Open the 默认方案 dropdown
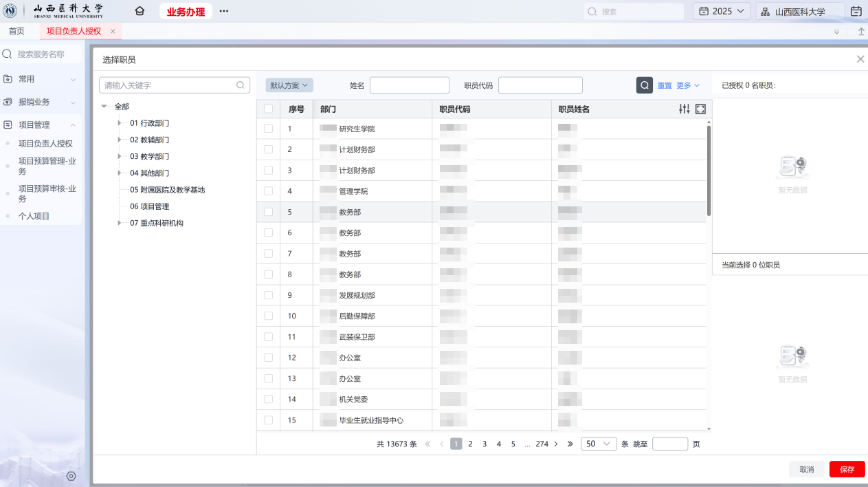Viewport: 868px width, 487px height. coord(289,85)
